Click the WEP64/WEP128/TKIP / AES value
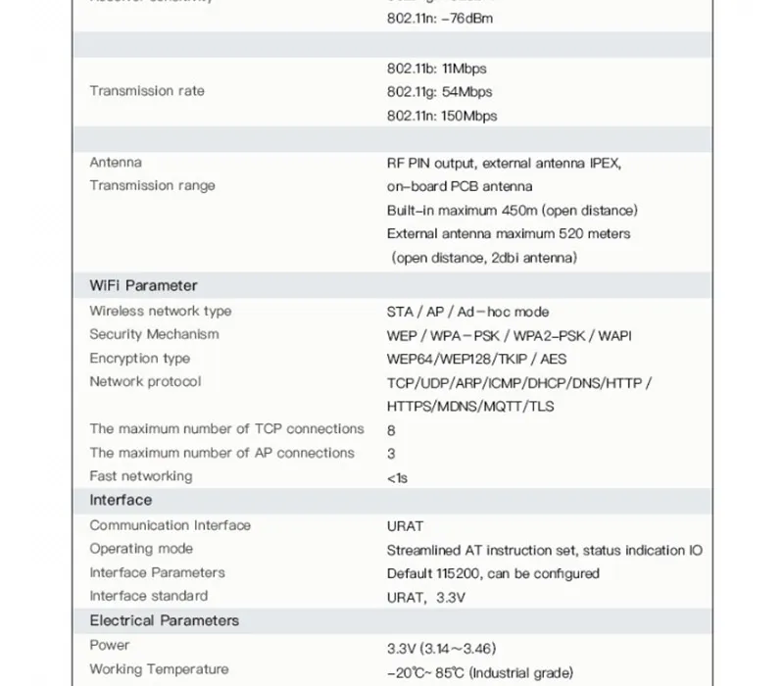The image size is (784, 686). pos(476,359)
